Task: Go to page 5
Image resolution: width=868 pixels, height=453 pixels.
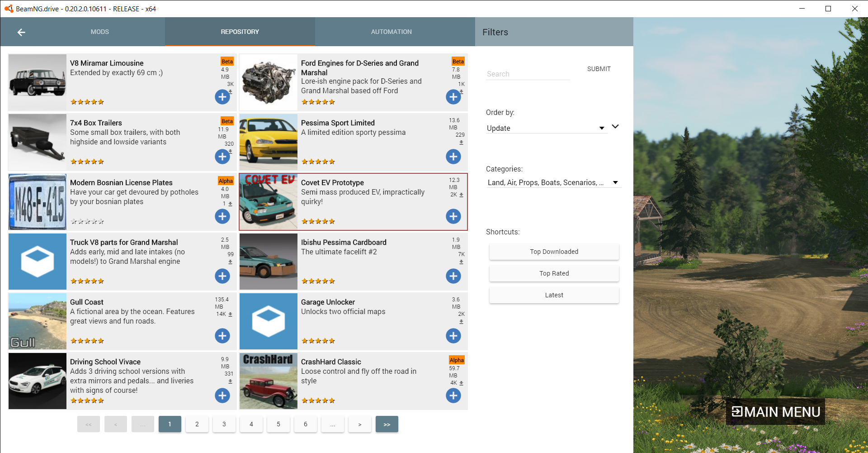Action: 278,424
